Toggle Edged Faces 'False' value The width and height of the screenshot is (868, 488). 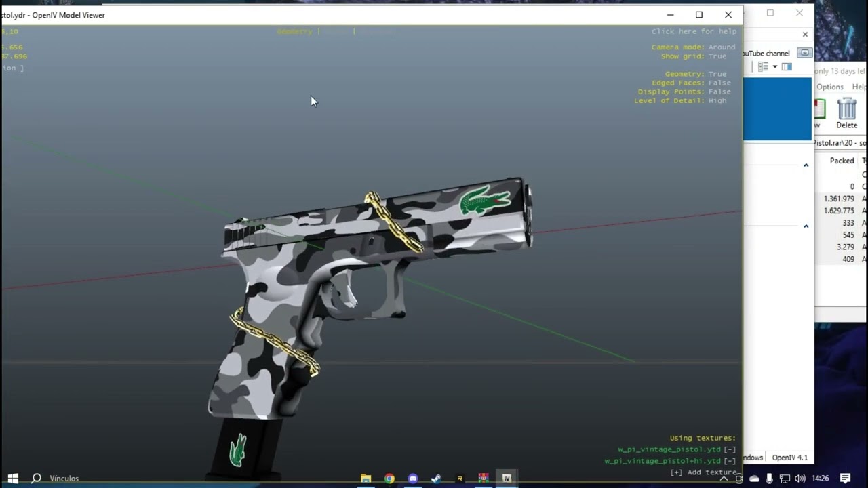(719, 83)
